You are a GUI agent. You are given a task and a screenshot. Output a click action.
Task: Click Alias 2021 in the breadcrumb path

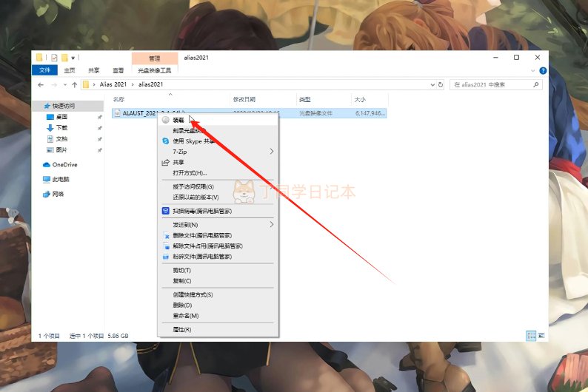113,85
